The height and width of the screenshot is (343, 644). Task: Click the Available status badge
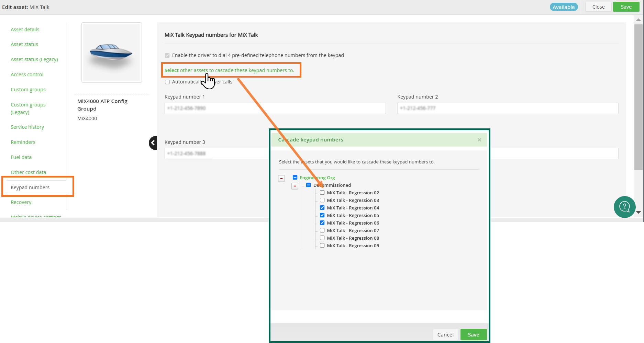pyautogui.click(x=564, y=7)
